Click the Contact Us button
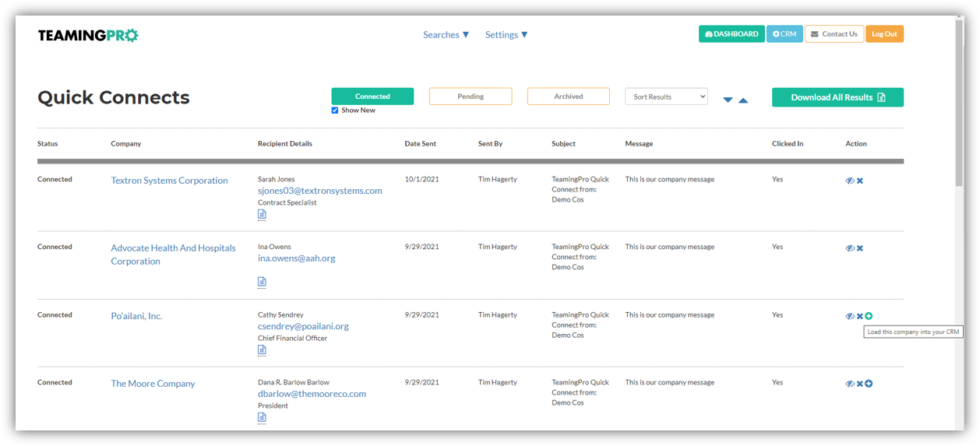Image resolution: width=980 pixels, height=446 pixels. [834, 34]
